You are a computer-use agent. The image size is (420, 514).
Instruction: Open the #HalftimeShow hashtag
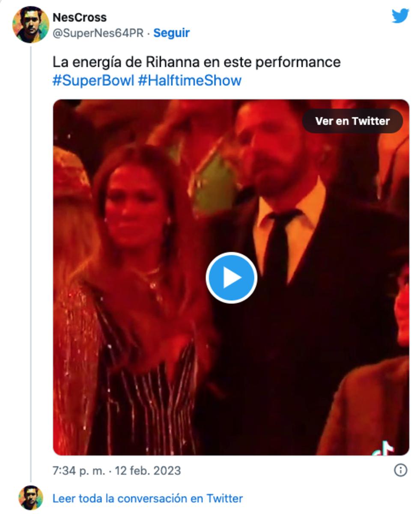pos(190,80)
